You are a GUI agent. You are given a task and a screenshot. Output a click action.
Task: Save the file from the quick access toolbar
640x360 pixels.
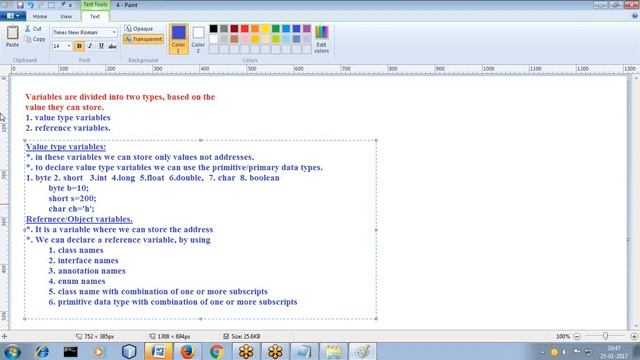pos(20,5)
